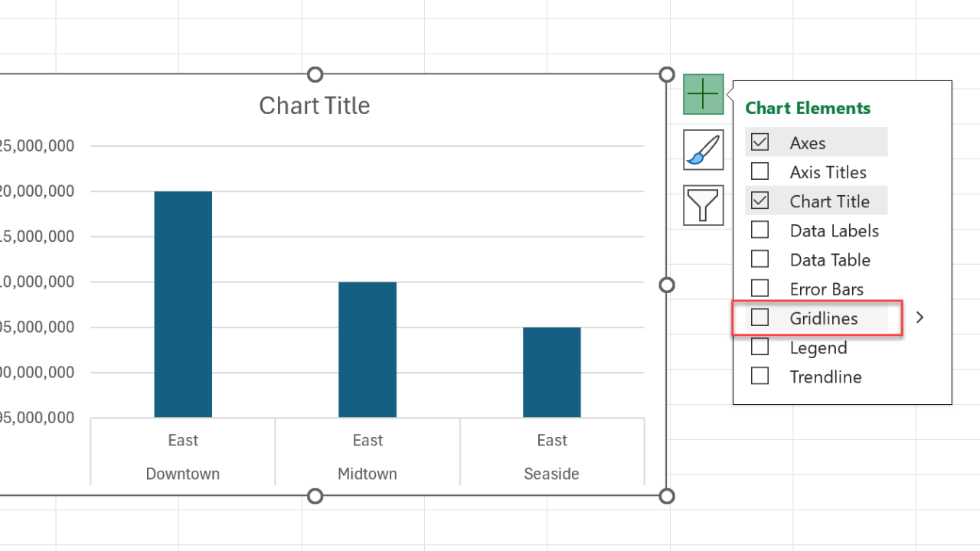Click the green Chart Elements plus button
This screenshot has width=980, height=551.
pyautogui.click(x=703, y=94)
